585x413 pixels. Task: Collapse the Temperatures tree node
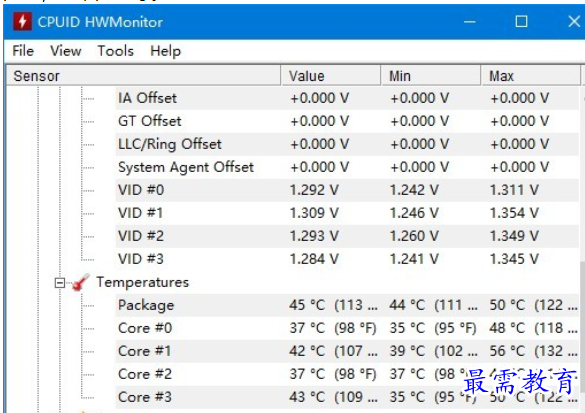[x=60, y=283]
